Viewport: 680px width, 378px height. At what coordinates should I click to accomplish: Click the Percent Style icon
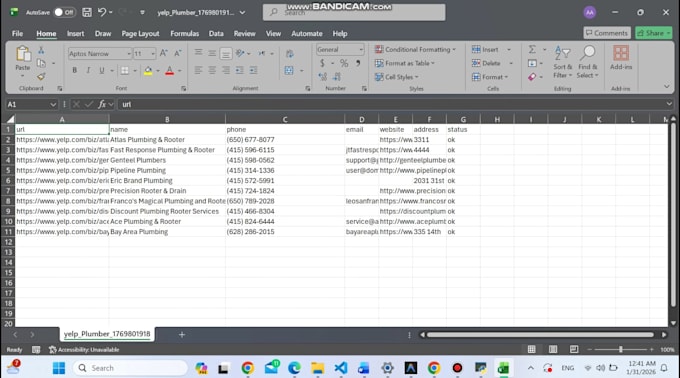[x=344, y=63]
